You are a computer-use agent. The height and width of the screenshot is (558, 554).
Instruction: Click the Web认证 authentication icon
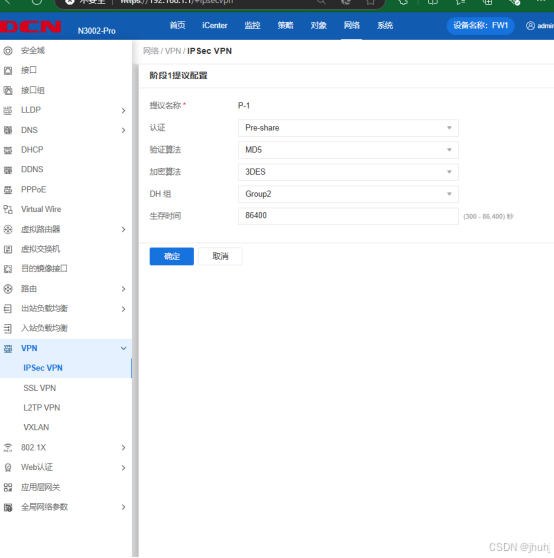tap(8, 468)
